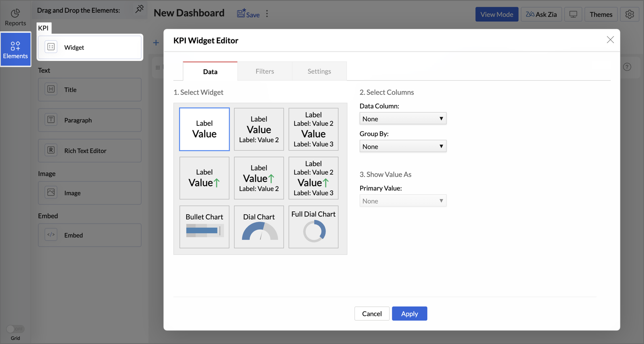Image resolution: width=644 pixels, height=344 pixels.
Task: Click the Embed element label in its card
Action: [x=73, y=235]
